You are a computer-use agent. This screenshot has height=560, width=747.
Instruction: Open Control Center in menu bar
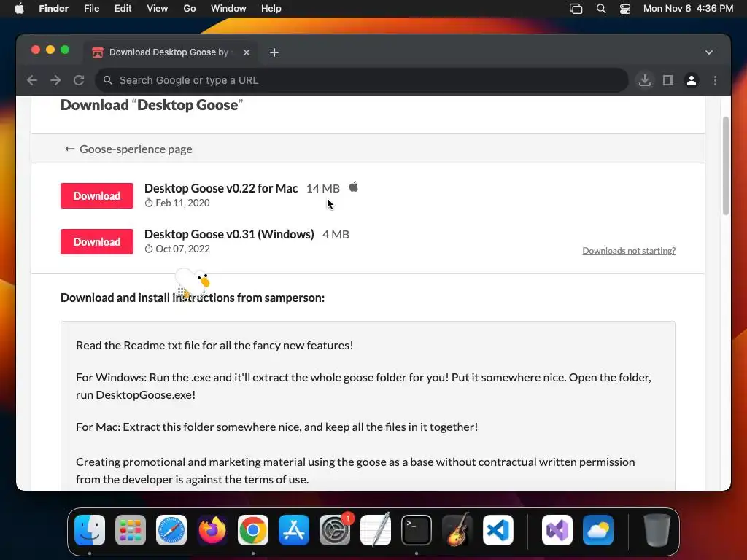(625, 9)
